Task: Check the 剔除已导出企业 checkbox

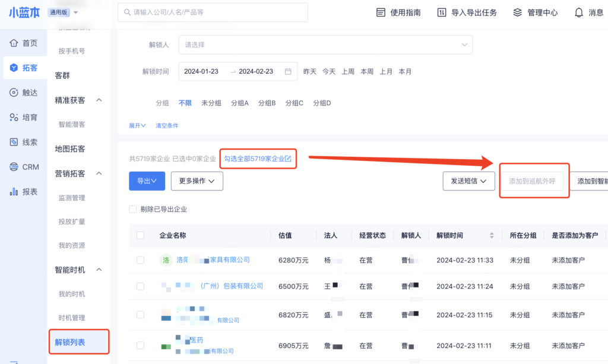Action: [x=132, y=210]
